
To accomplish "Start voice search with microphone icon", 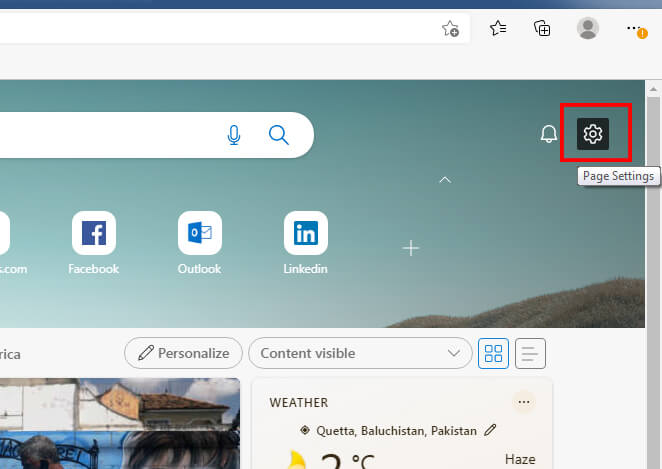I will pos(234,135).
